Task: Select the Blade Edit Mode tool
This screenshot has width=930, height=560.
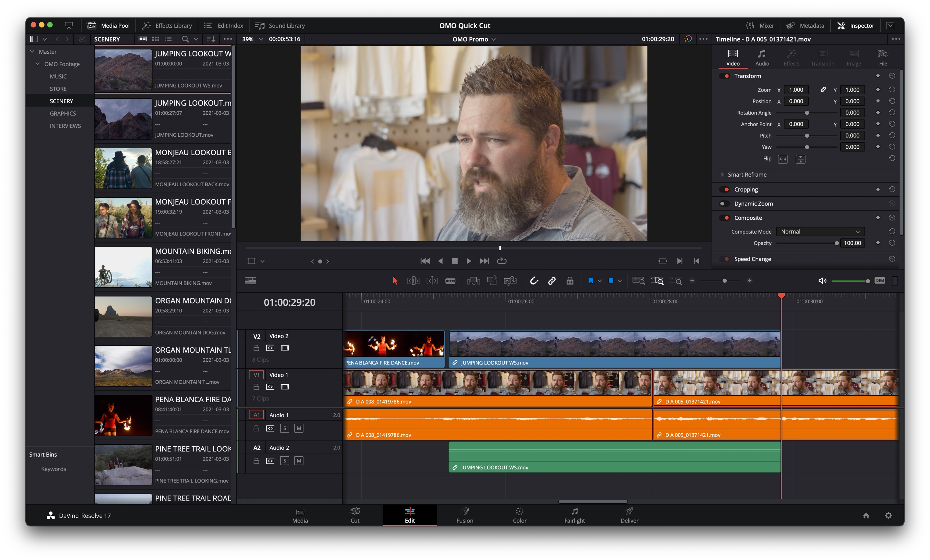Action: (x=450, y=281)
